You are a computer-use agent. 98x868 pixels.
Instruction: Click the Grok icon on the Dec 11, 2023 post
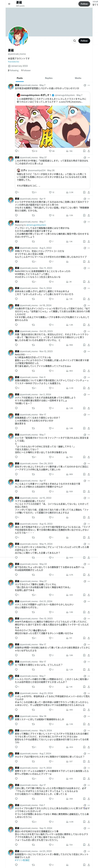[84, 268]
